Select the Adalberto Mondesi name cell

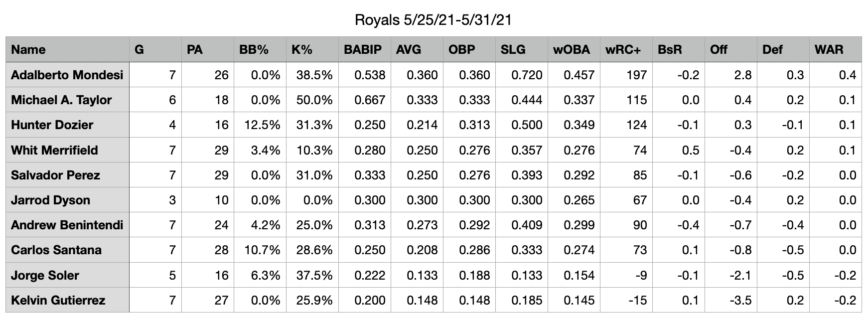pyautogui.click(x=67, y=75)
